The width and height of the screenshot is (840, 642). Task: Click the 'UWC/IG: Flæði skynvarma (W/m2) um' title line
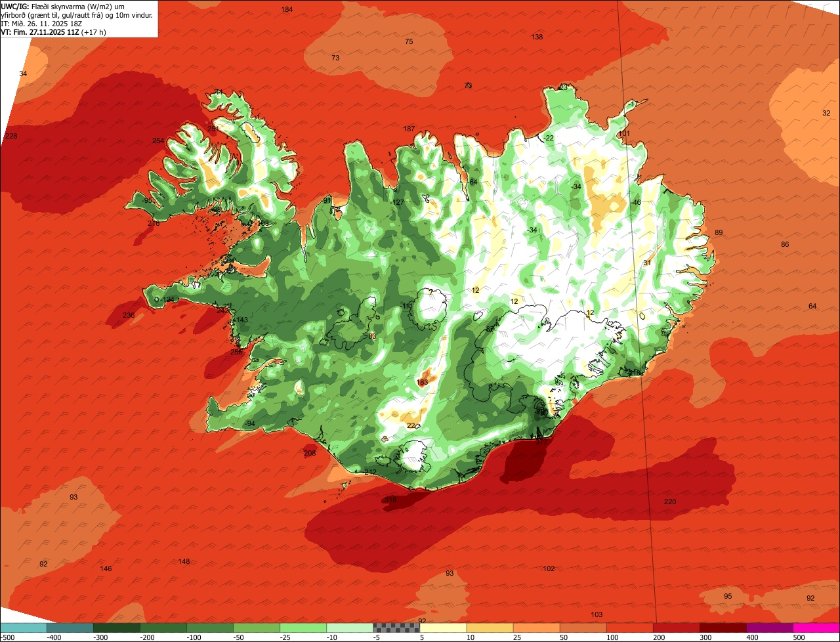pyautogui.click(x=63, y=7)
